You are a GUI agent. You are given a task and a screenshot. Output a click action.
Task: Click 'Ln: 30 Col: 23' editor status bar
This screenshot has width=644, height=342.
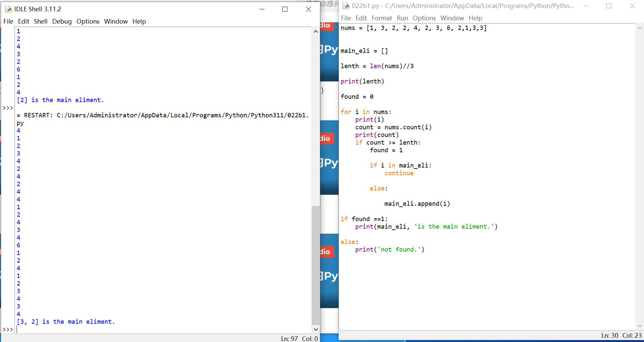click(621, 335)
